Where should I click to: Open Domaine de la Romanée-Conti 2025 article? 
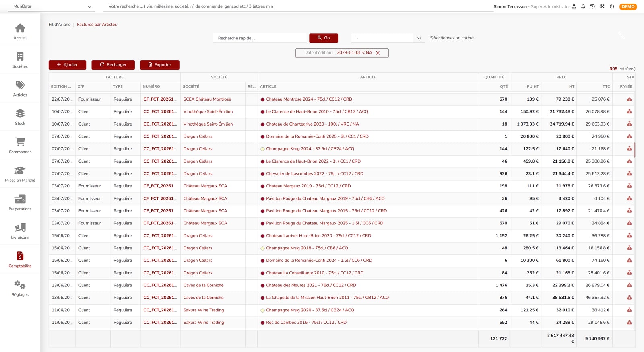[x=317, y=136]
